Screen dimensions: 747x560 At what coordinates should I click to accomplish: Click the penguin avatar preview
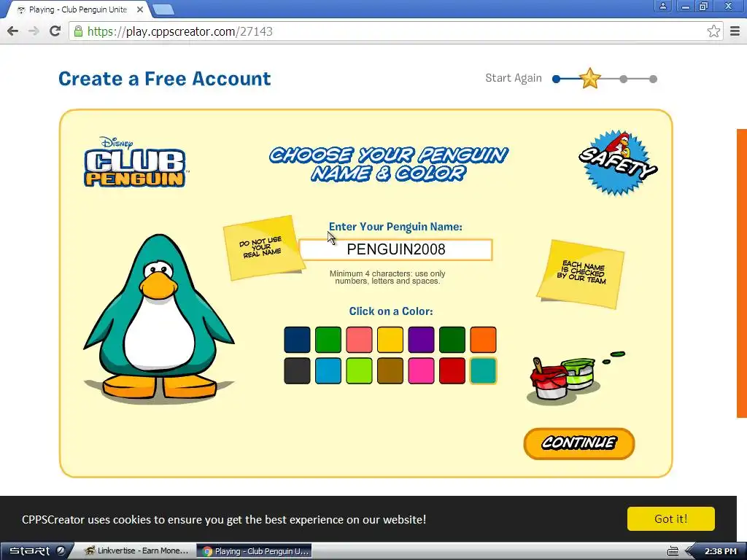click(159, 319)
